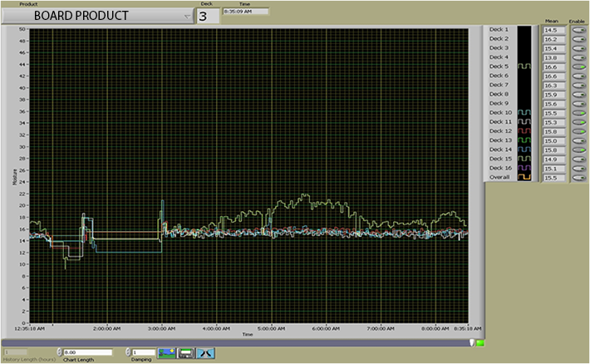Click the history length scrollbar track
The image size is (590, 364).
[235, 343]
